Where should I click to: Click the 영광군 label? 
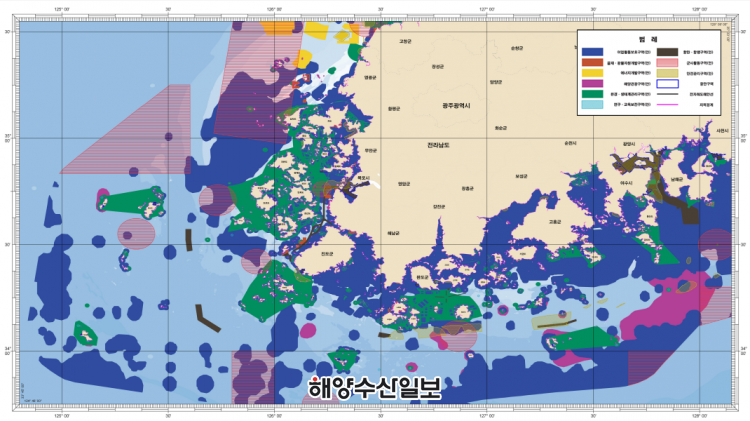(x=370, y=78)
